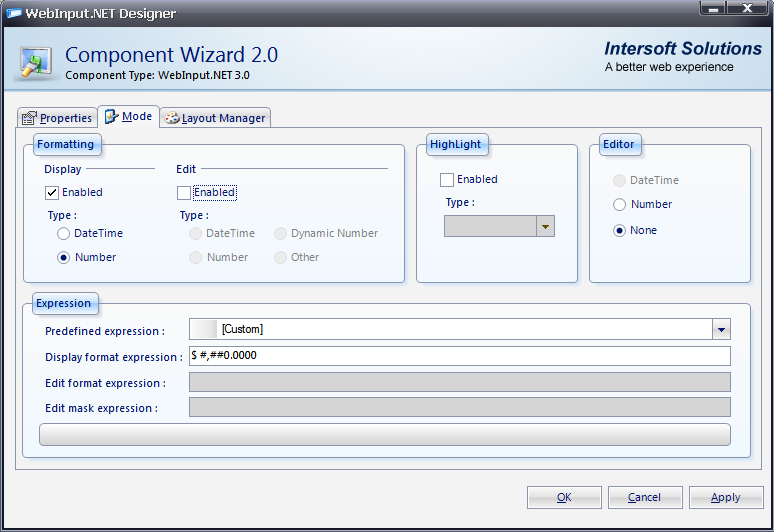Click the WebInput.NET Designer title bar icon
Screen dimensions: 774x532
15,13
